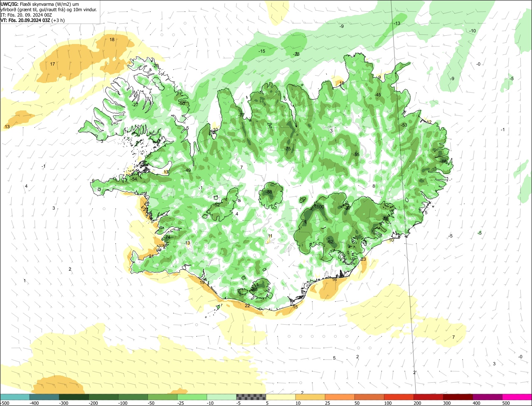Click the legend swatch between -500 and -400
Viewport: 532px width, 406px height.
[15, 397]
